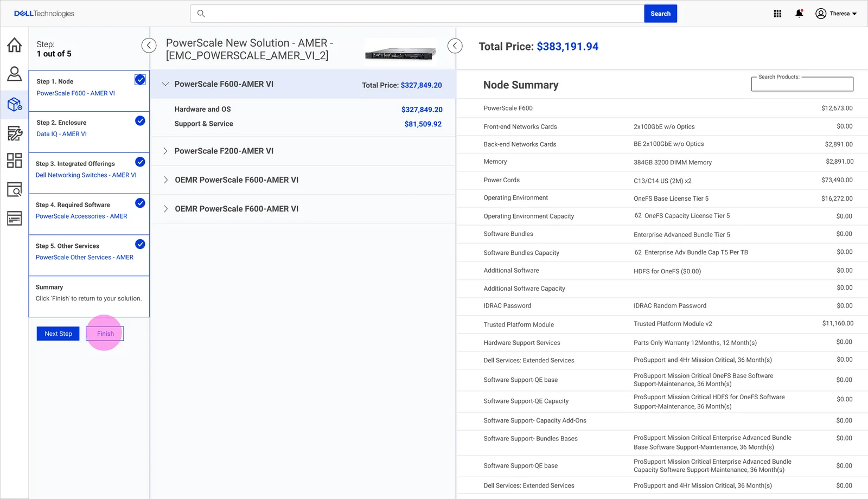This screenshot has height=499, width=868.
Task: Collapse the PowerScale F600-AMER VI section
Action: pyautogui.click(x=165, y=84)
